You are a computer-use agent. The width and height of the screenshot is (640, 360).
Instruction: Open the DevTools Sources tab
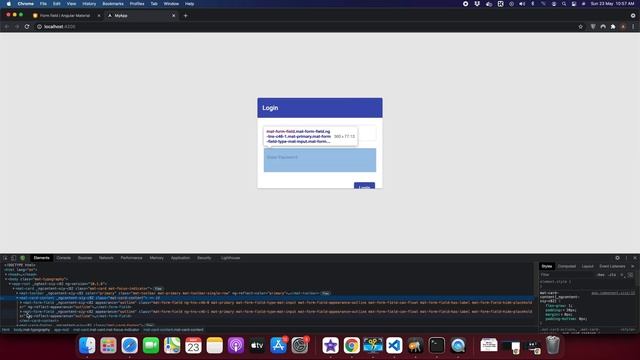pyautogui.click(x=85, y=258)
